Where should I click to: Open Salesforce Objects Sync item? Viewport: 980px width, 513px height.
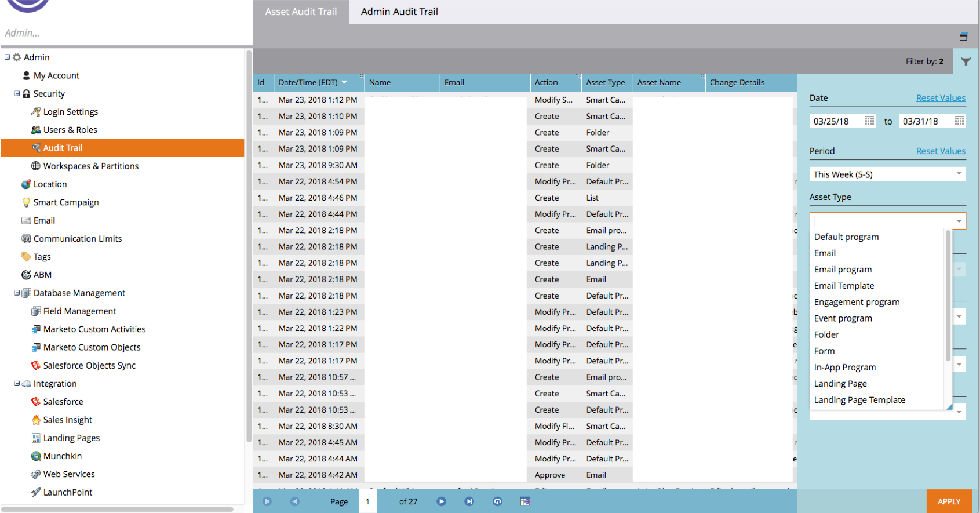point(89,365)
